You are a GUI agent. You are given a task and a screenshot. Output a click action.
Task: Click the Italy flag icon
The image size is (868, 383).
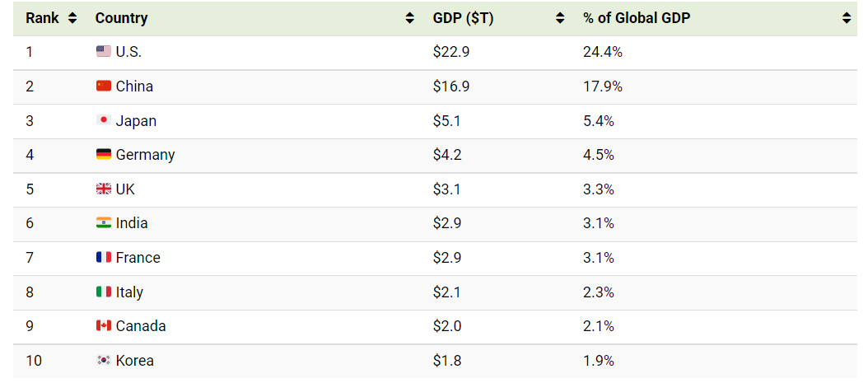[x=103, y=292]
